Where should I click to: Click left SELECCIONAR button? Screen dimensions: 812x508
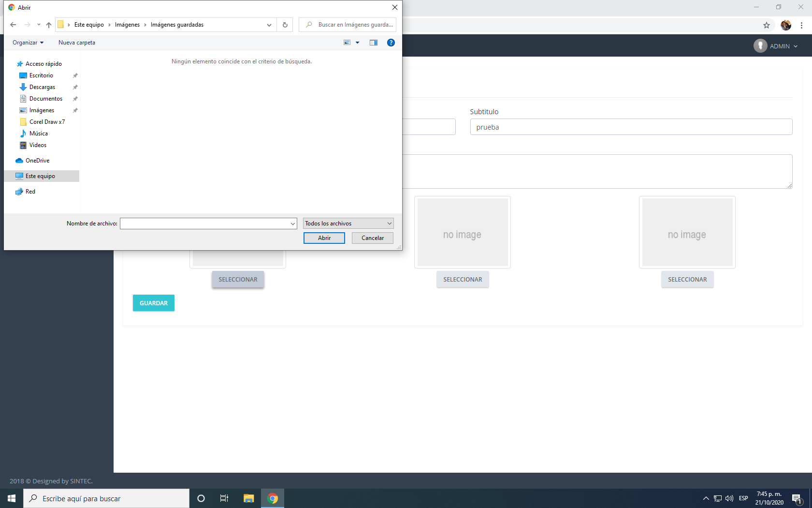[238, 280]
